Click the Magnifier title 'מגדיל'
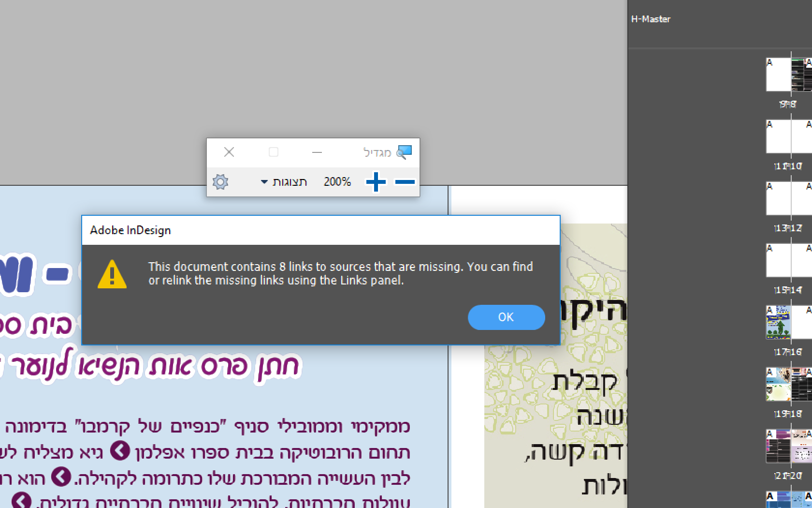 pyautogui.click(x=377, y=152)
